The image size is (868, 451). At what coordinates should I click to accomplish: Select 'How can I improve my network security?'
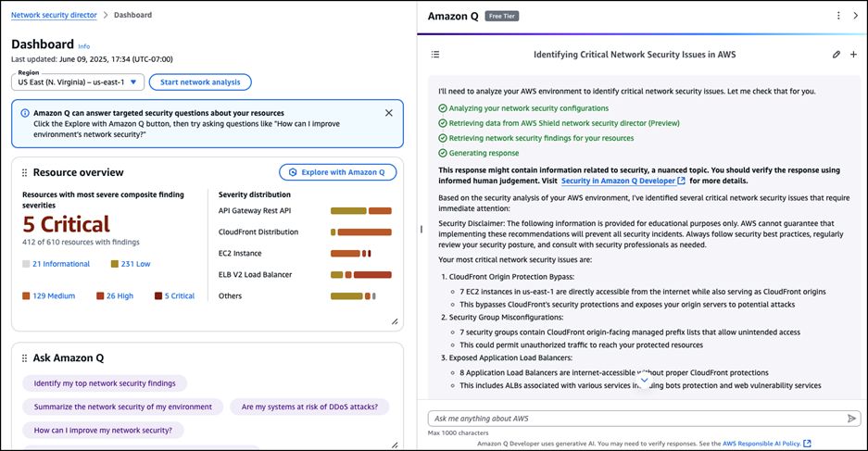[103, 430]
